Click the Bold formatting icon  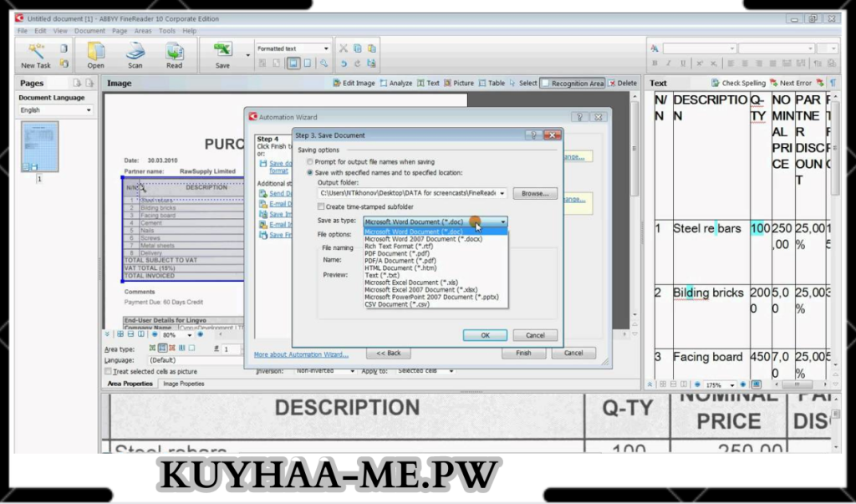click(655, 64)
